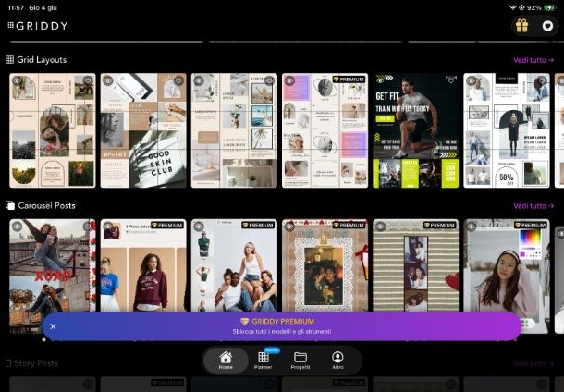Preview the beach and palm grid layout

click(199, 80)
